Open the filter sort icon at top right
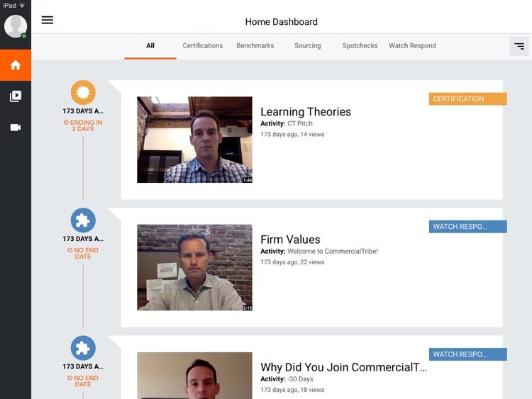 click(x=519, y=46)
